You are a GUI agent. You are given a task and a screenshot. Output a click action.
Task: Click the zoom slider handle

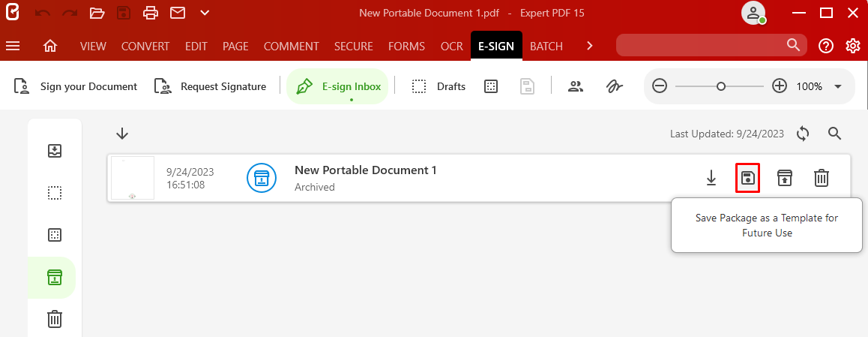721,86
